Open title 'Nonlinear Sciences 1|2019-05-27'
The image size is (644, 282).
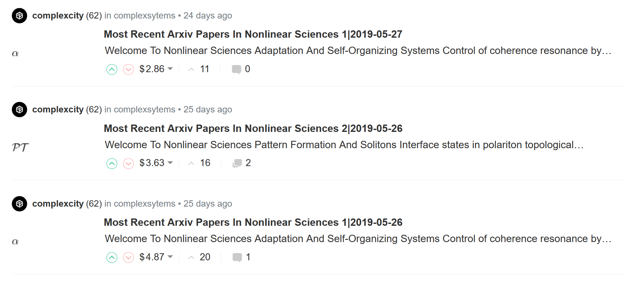[x=253, y=34]
